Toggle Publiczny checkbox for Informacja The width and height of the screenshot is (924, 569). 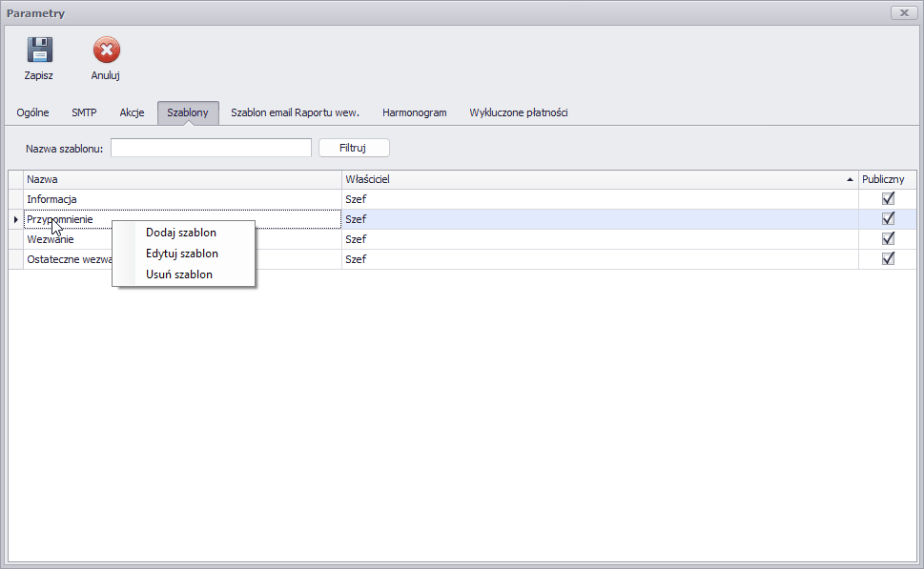point(888,199)
